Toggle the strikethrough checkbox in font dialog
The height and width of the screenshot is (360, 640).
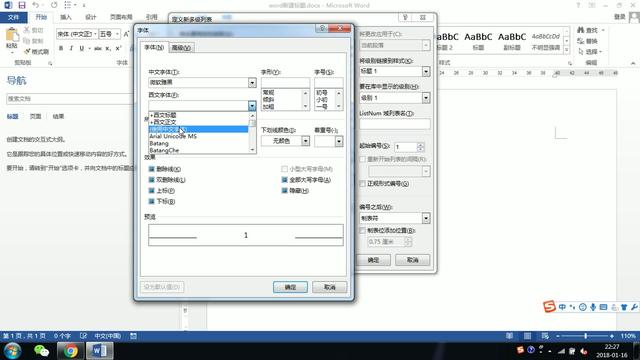151,169
